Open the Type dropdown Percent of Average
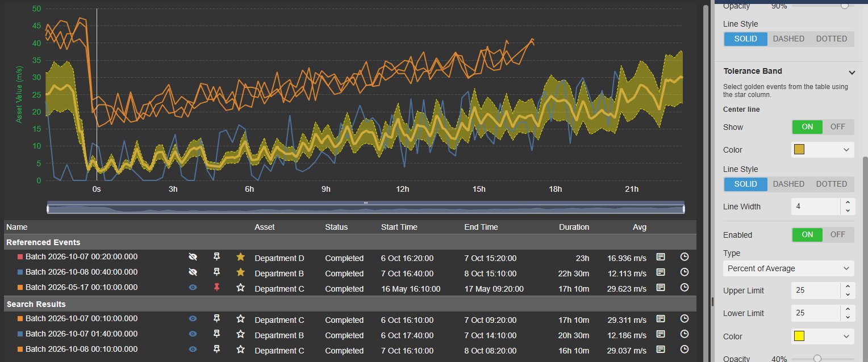868x362 pixels. [788, 268]
